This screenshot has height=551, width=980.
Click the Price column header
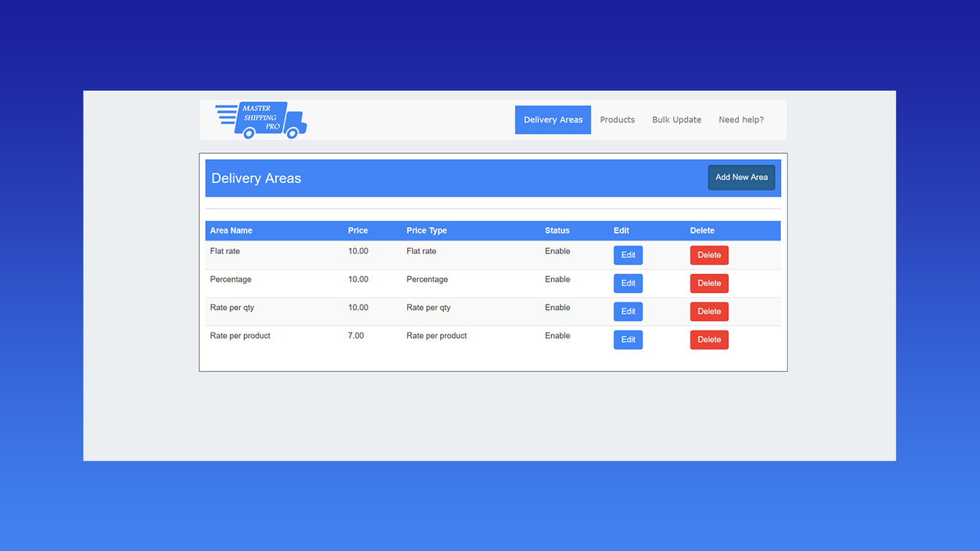click(358, 230)
